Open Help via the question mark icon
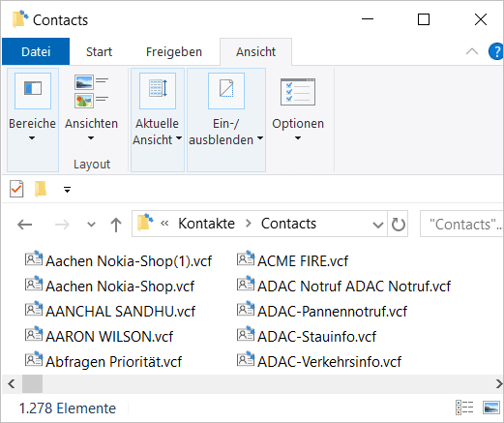The height and width of the screenshot is (423, 504). tap(496, 51)
